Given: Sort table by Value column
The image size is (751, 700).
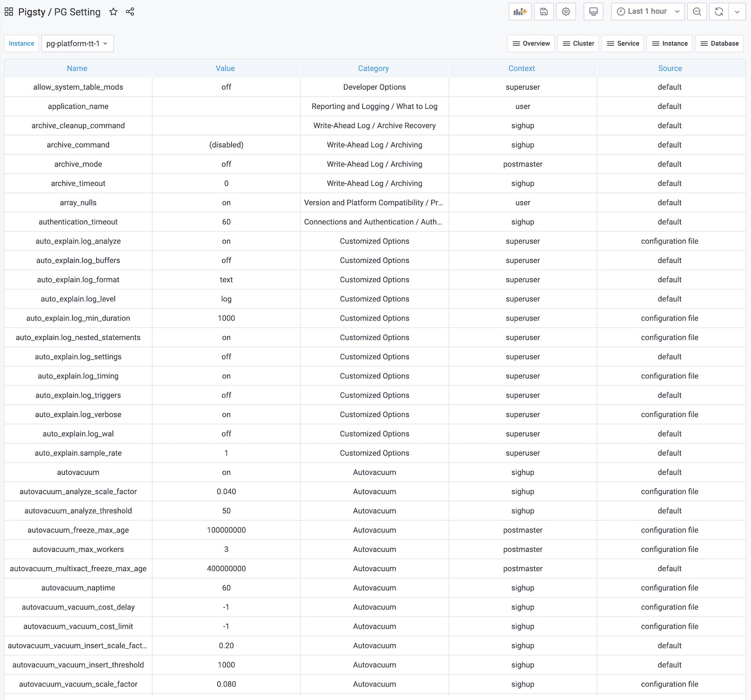Looking at the screenshot, I should click(x=225, y=68).
